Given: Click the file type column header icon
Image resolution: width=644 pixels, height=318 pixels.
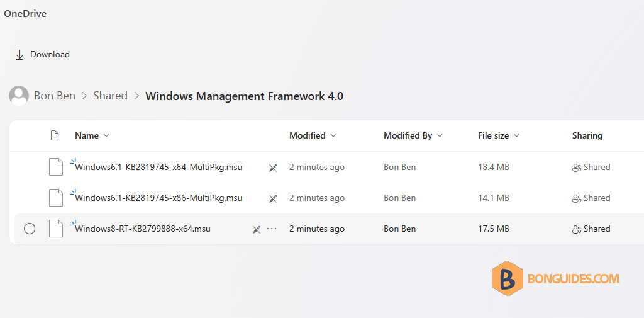Looking at the screenshot, I should click(54, 135).
